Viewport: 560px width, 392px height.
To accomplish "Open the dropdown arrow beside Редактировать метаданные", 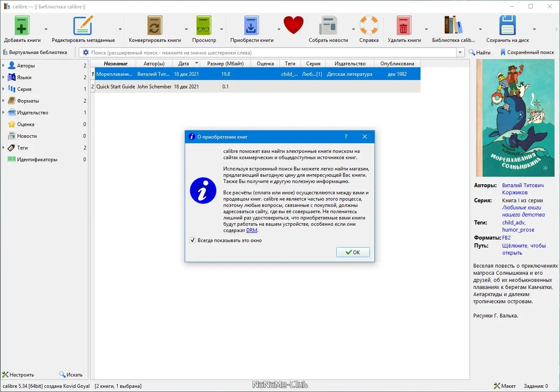I will click(x=120, y=29).
